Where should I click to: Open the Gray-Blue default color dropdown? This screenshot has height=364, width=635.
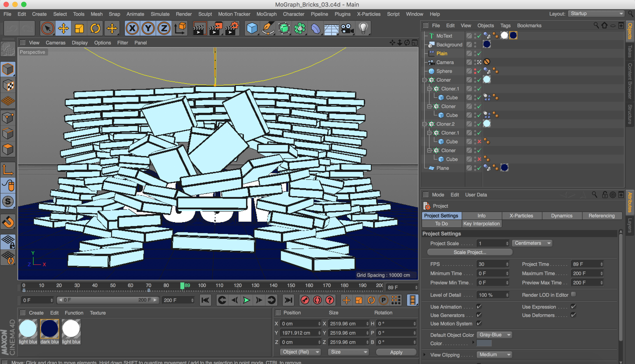coord(494,335)
